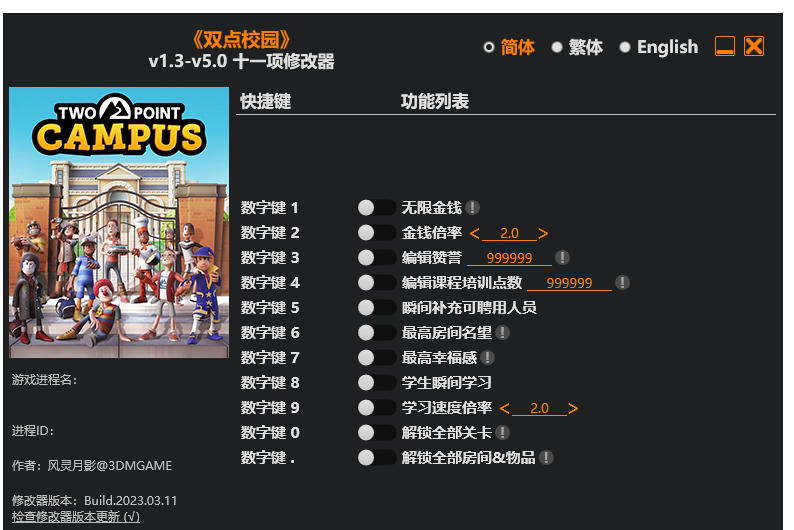
Task: Click the 检查修改器版本更新 link
Action: 75,517
